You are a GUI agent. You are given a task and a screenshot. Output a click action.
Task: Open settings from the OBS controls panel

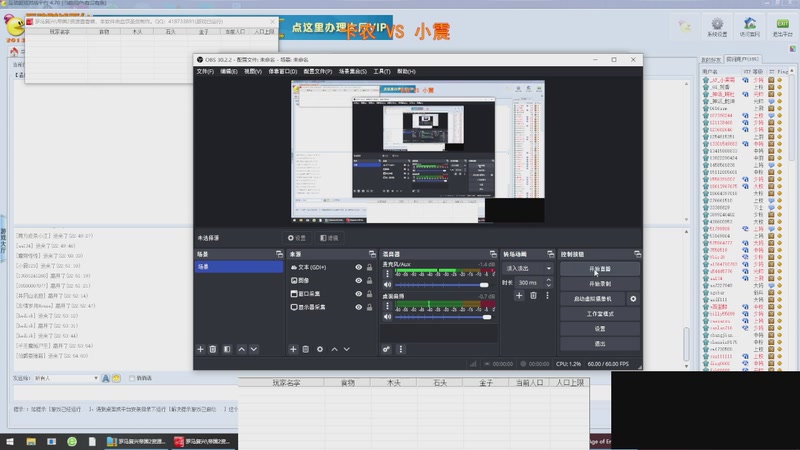pos(599,329)
